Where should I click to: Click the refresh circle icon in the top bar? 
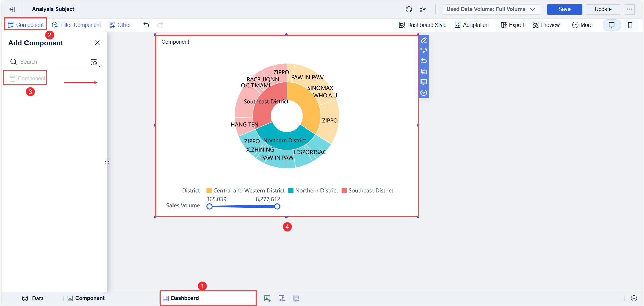tap(409, 9)
